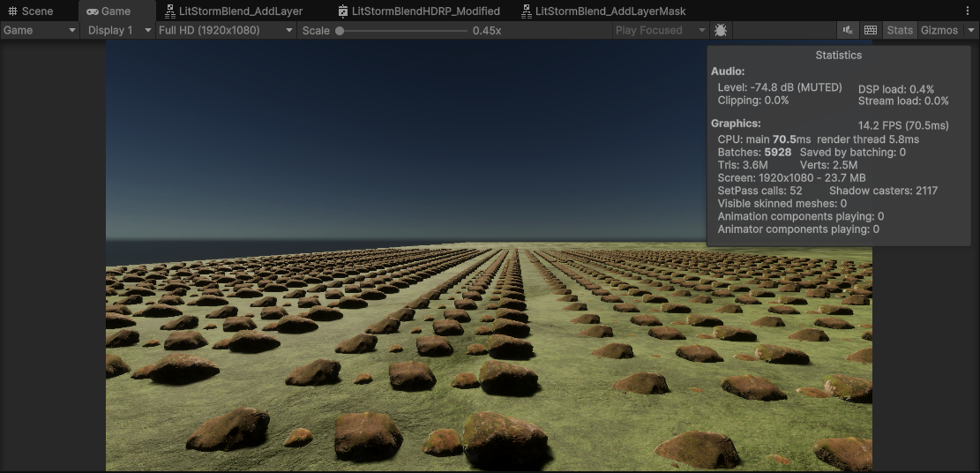Toggle the keyboard shortcuts icon
This screenshot has width=980, height=473.
click(x=871, y=30)
